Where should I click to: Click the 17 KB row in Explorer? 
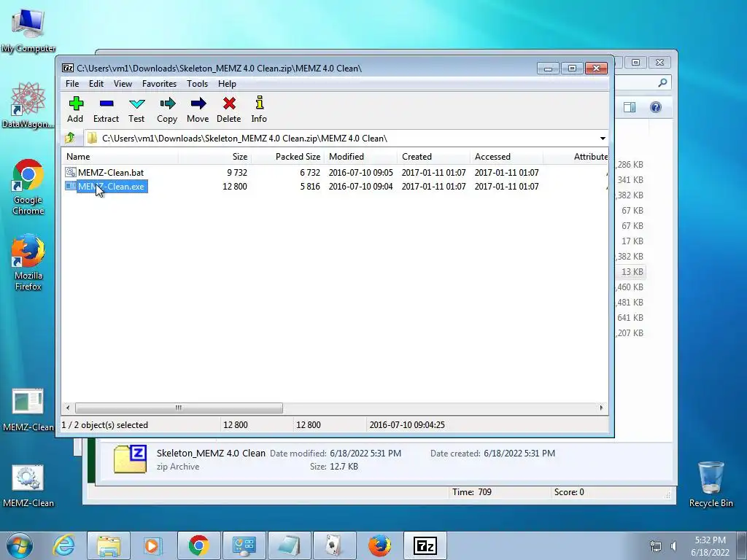(632, 241)
